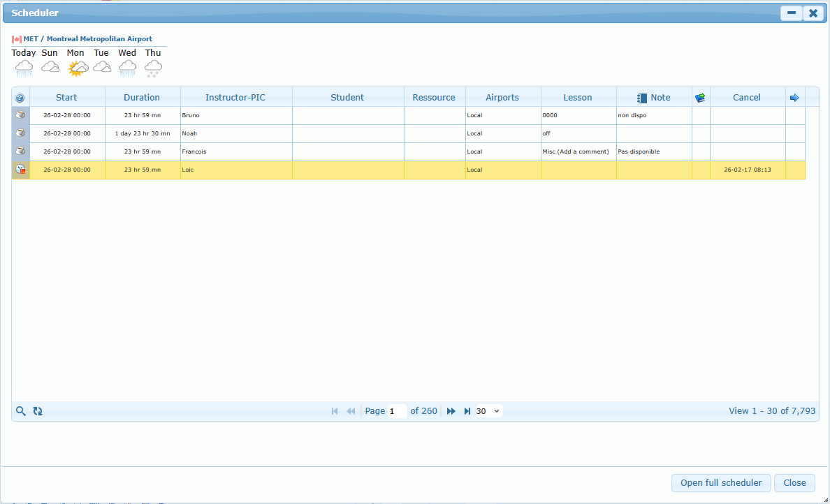Viewport: 830px width, 504px height.
Task: Click Monday's partly sunny weather icon
Action: [x=77, y=68]
